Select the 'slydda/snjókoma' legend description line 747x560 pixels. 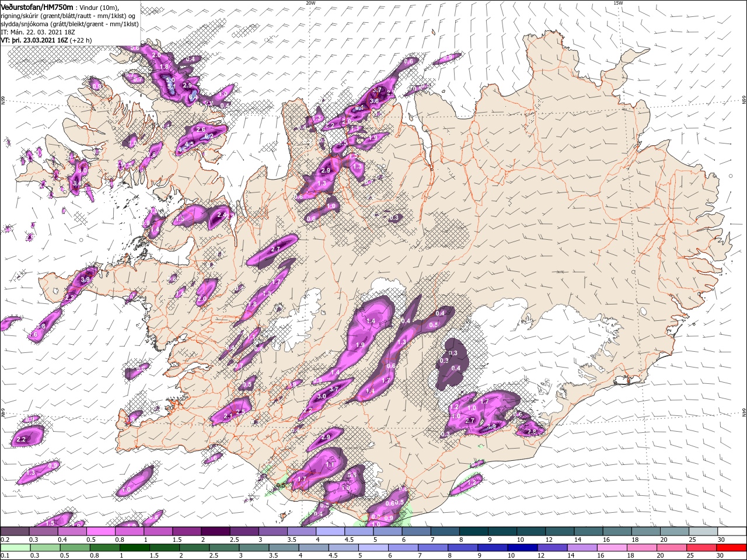[x=69, y=24]
